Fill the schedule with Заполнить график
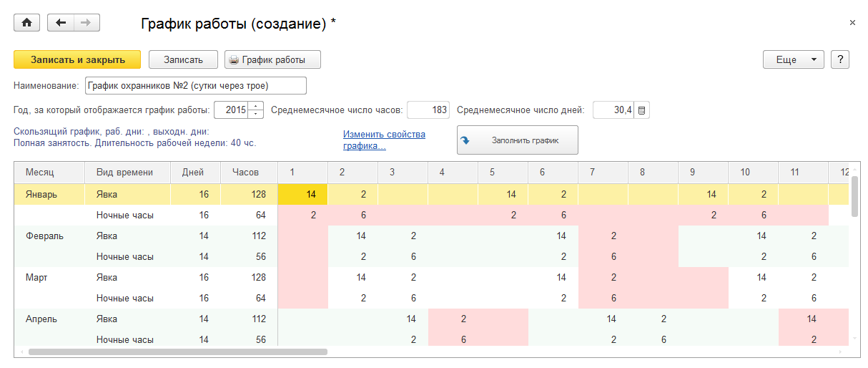This screenshot has width=868, height=368. point(517,140)
